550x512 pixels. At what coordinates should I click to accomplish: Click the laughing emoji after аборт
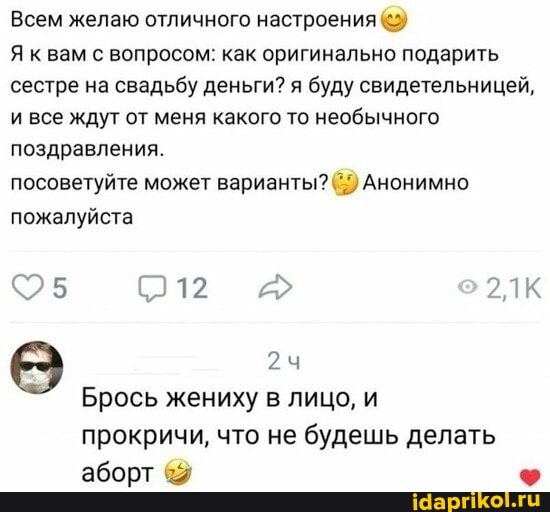178,473
